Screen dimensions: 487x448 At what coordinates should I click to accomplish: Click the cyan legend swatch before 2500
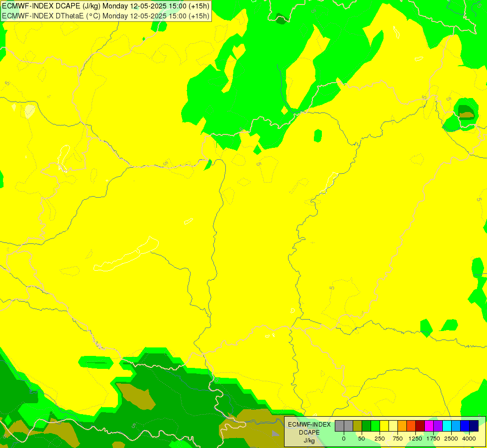tap(447, 426)
